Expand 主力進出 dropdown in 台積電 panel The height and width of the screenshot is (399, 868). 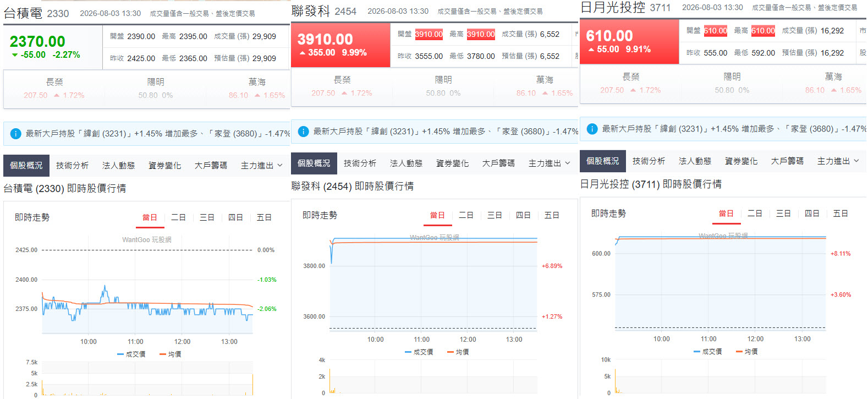click(262, 166)
